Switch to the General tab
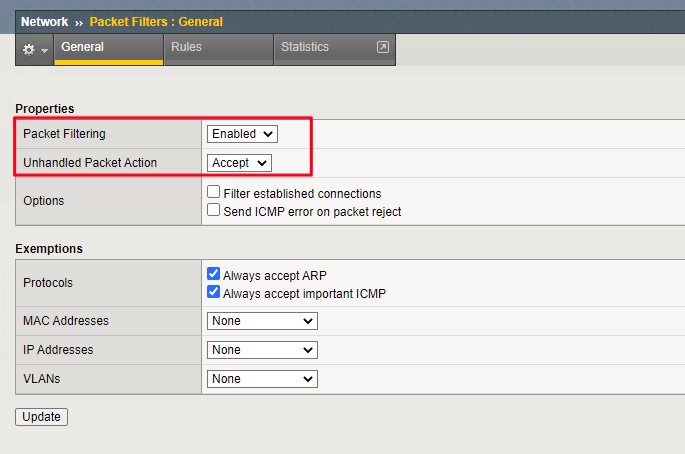Viewport: 685px width, 454px height. [84, 47]
